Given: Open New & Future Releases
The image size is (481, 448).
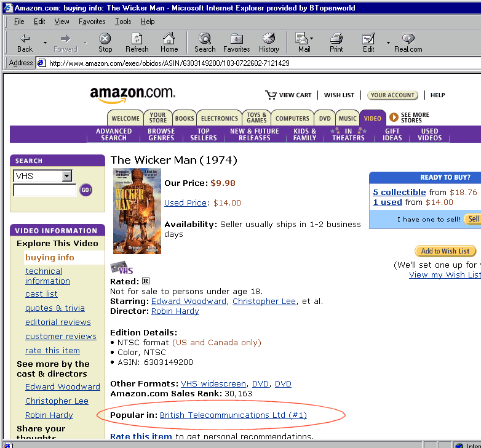Looking at the screenshot, I should click(255, 134).
